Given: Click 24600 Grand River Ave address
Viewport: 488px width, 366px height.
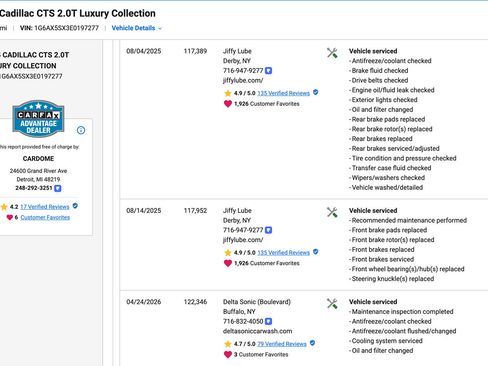Looking at the screenshot, I should (38, 171).
